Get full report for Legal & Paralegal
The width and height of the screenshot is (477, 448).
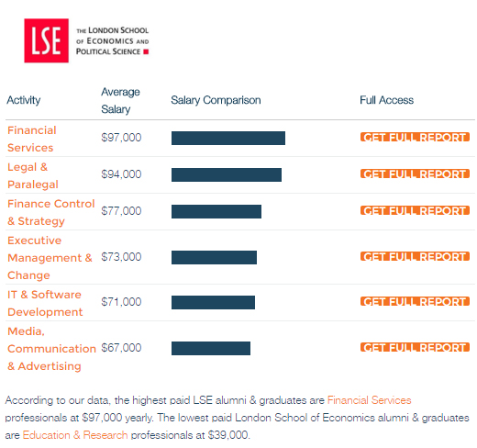tap(415, 174)
